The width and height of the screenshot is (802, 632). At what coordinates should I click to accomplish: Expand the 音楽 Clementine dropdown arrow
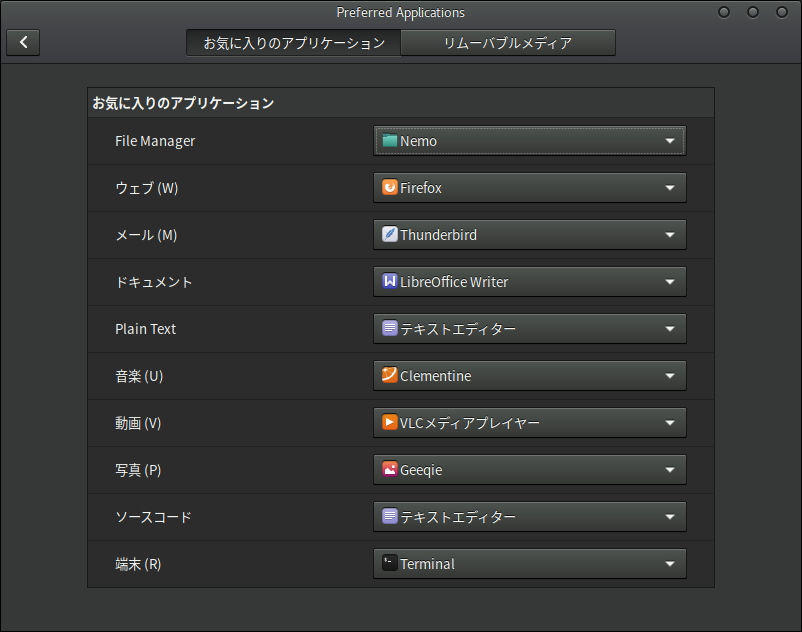(x=670, y=376)
